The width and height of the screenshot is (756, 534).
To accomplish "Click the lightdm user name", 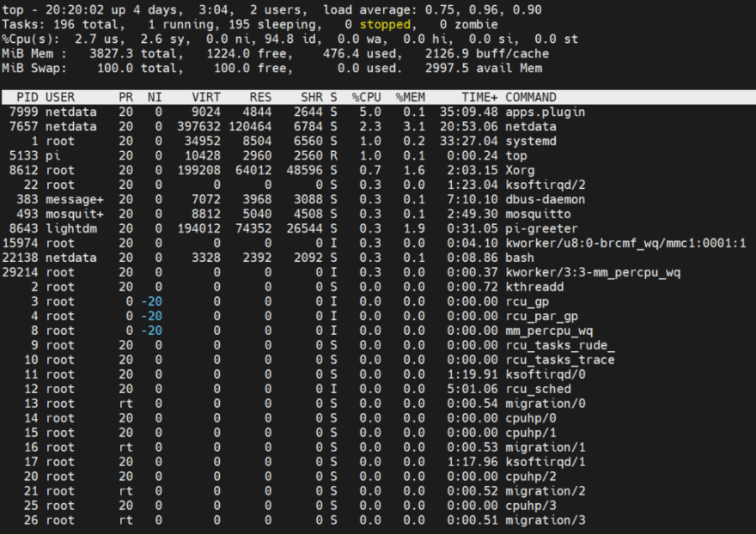I will [x=71, y=228].
